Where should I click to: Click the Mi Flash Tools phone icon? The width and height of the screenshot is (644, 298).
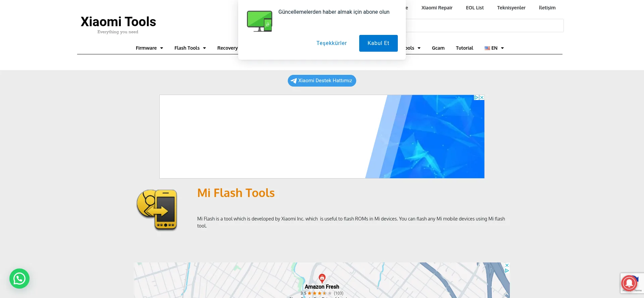point(157,210)
